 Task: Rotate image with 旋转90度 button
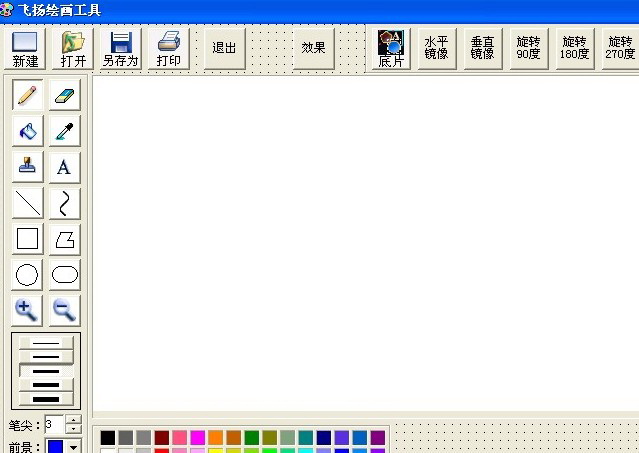click(x=529, y=48)
